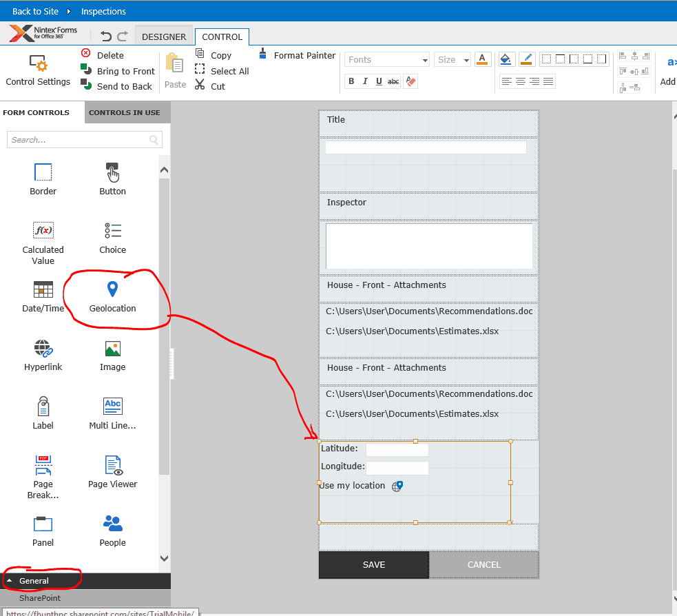
Task: Add a People control
Action: pyautogui.click(x=113, y=531)
